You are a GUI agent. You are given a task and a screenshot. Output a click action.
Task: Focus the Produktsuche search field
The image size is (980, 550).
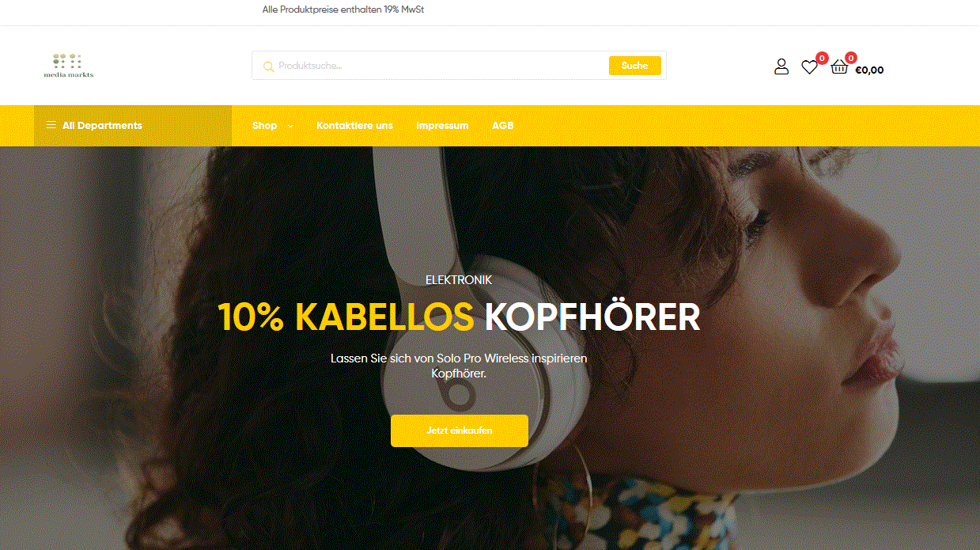[x=441, y=66]
